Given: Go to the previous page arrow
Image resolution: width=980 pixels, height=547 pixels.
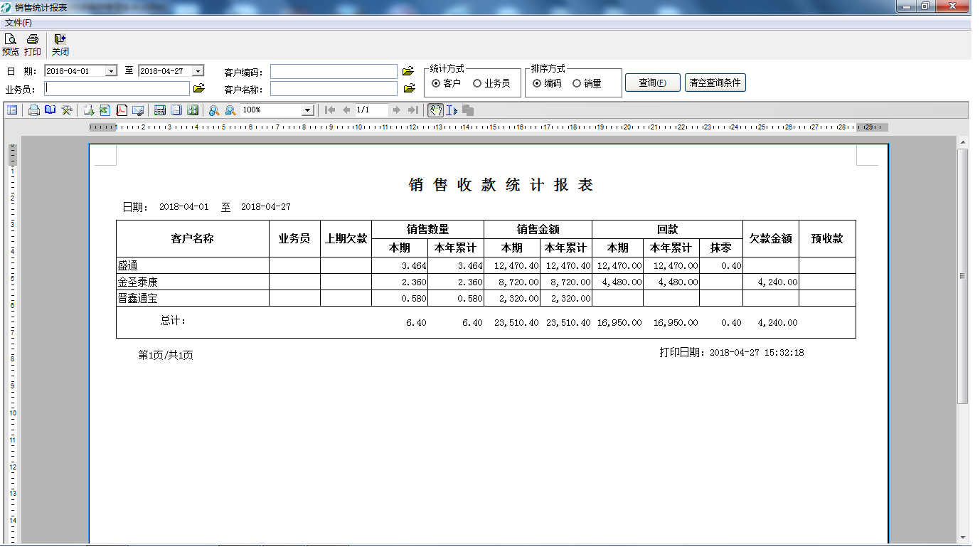Looking at the screenshot, I should coord(346,110).
